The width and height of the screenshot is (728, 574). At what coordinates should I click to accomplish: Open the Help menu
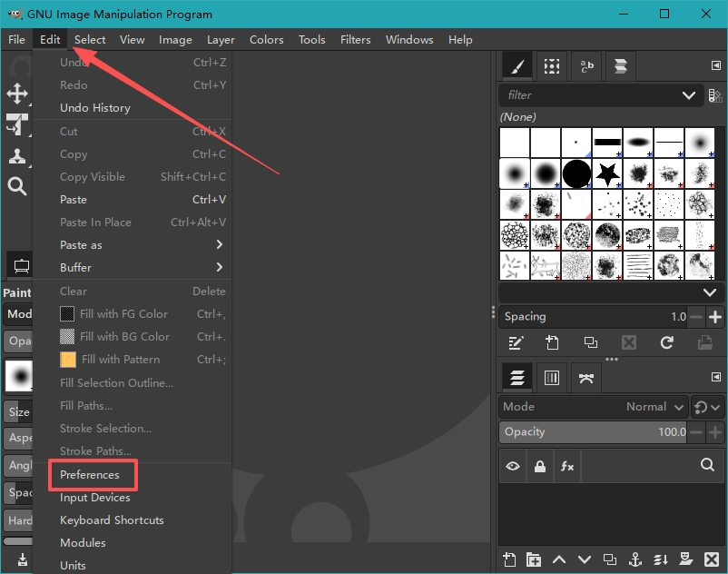460,39
